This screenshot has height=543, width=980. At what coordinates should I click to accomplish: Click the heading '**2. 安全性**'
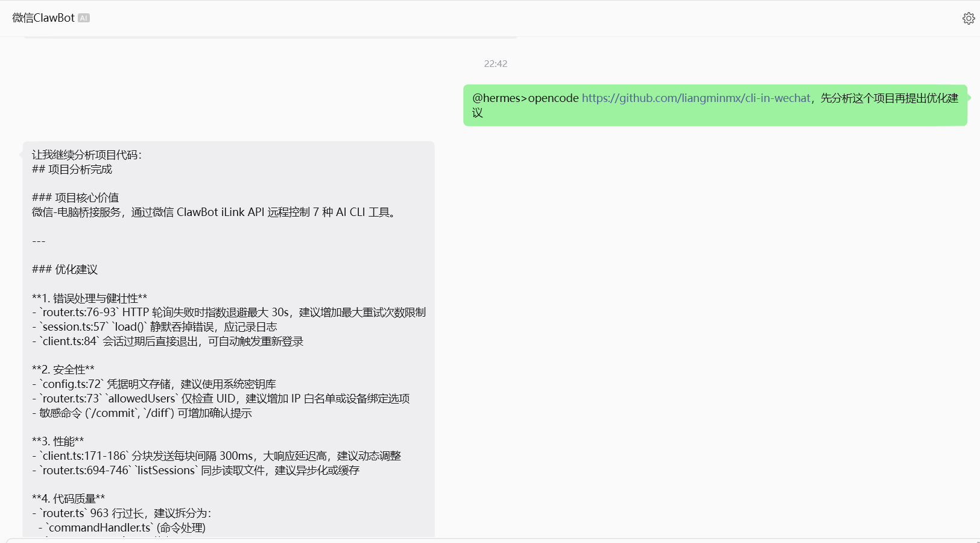tap(63, 370)
